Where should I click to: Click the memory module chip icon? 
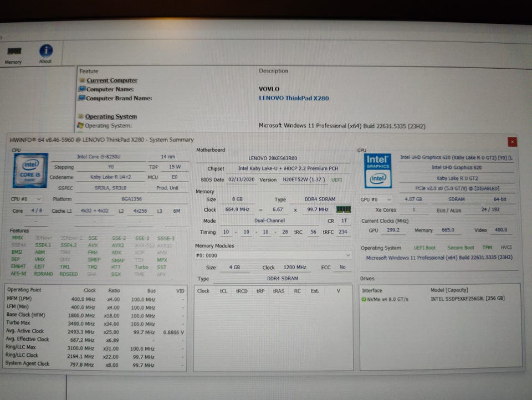point(344,209)
